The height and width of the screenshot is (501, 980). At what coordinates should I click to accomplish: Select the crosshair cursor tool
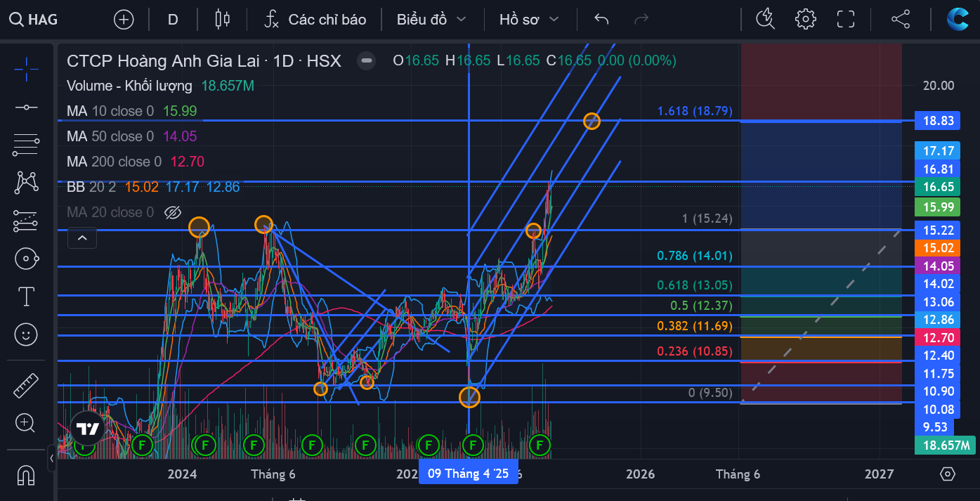(x=27, y=68)
